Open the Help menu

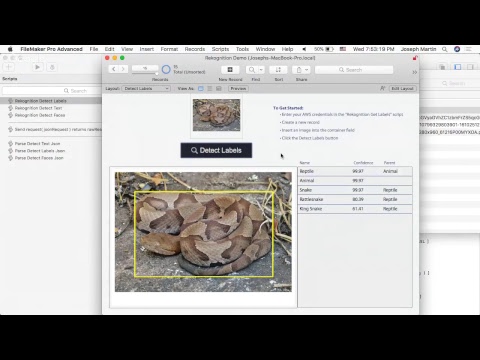[x=287, y=49]
